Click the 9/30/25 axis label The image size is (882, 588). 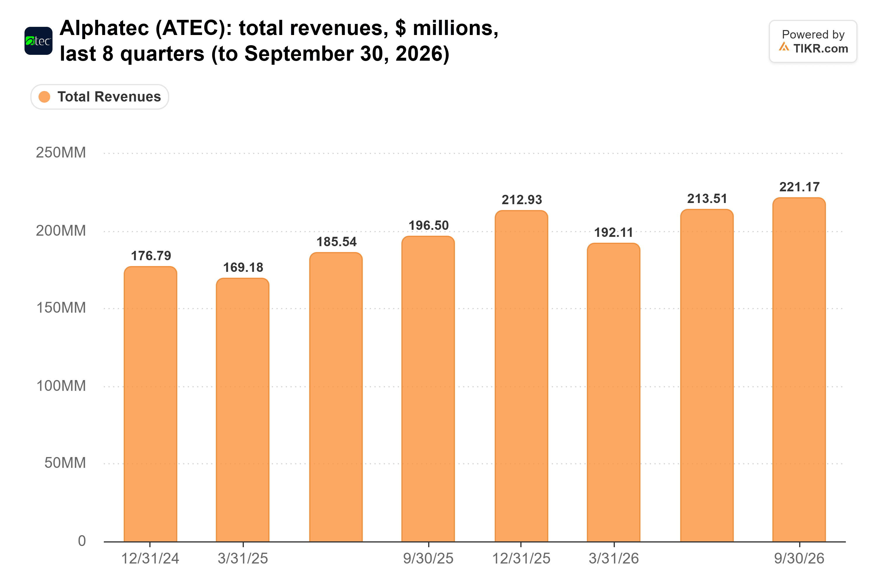coord(428,558)
